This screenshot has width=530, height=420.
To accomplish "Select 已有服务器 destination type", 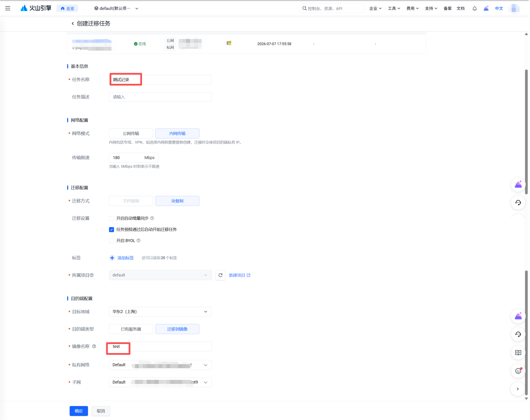I will (x=131, y=329).
